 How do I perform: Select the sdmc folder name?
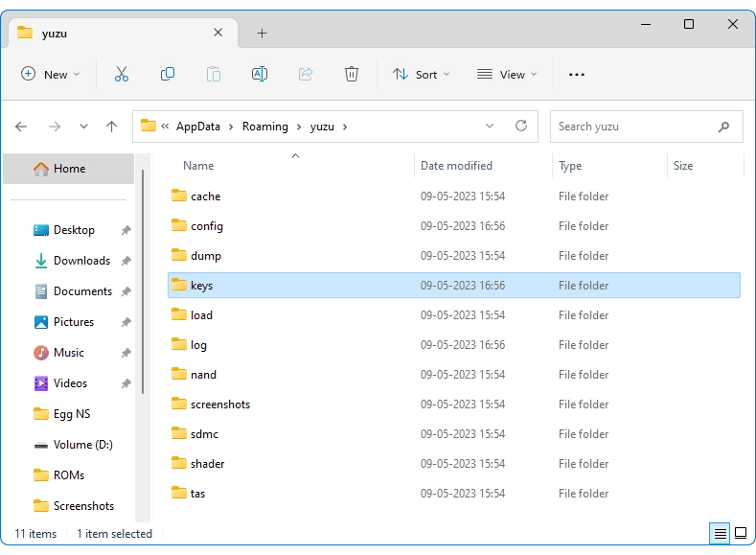click(x=204, y=434)
